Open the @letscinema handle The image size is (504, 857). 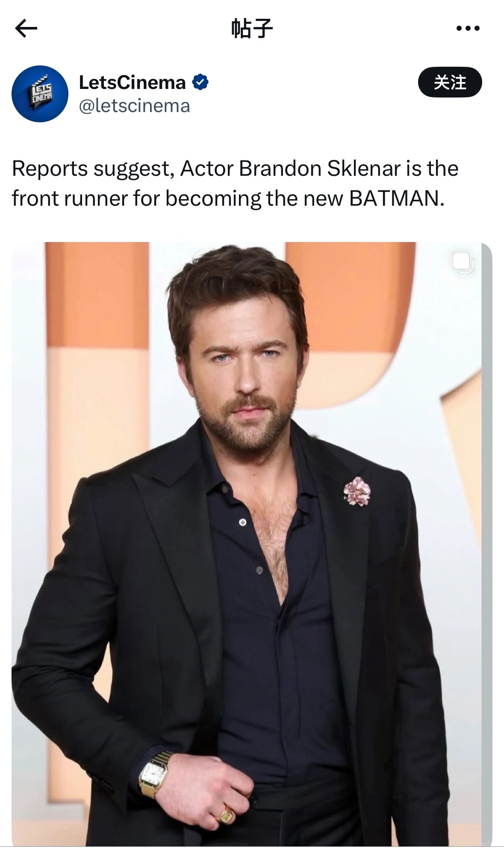point(134,106)
